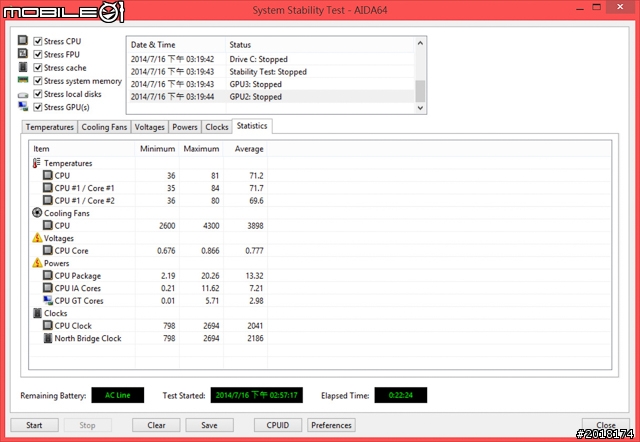640x442 pixels.
Task: Click the icon of CPU Core voltage row
Action: pos(48,250)
